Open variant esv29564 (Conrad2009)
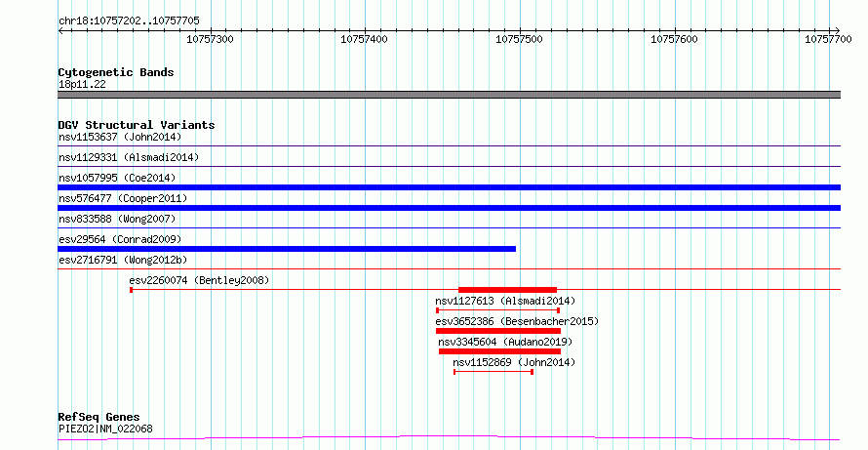Viewport: 868px width, 450px height. (x=120, y=239)
